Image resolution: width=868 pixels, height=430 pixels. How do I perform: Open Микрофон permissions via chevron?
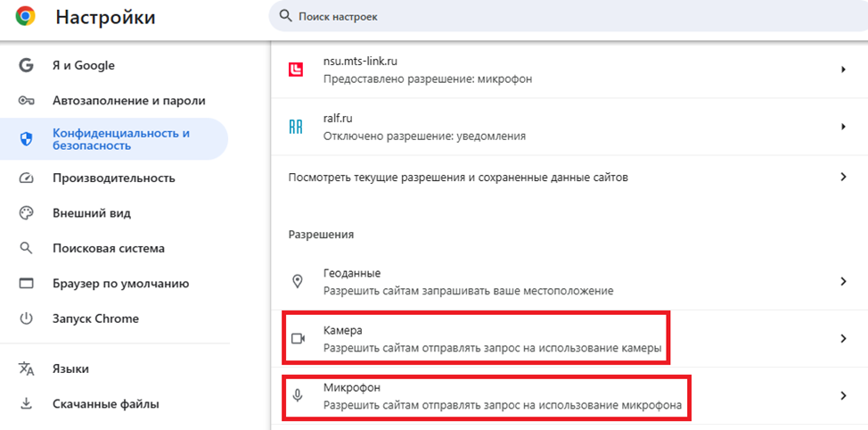click(842, 395)
